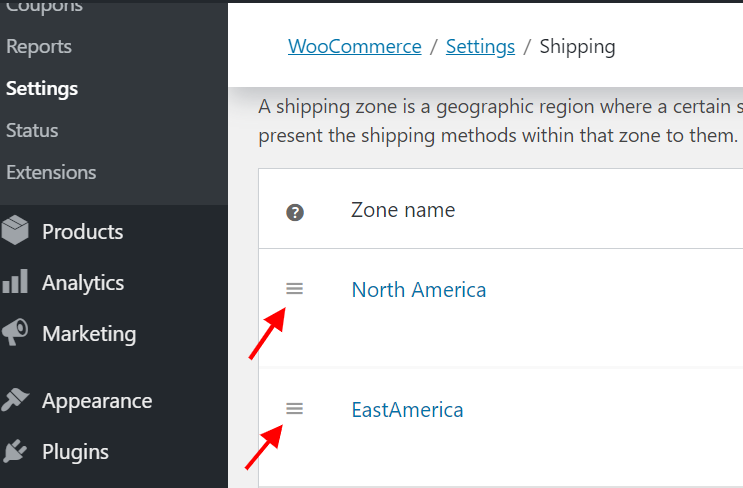Image resolution: width=743 pixels, height=488 pixels.
Task: Select Settings in WooCommerce submenu
Action: click(42, 88)
